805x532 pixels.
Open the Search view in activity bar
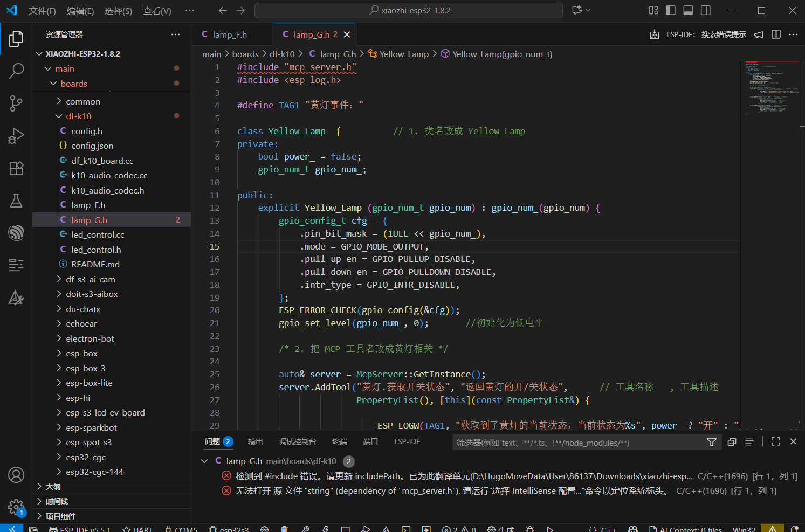16,71
